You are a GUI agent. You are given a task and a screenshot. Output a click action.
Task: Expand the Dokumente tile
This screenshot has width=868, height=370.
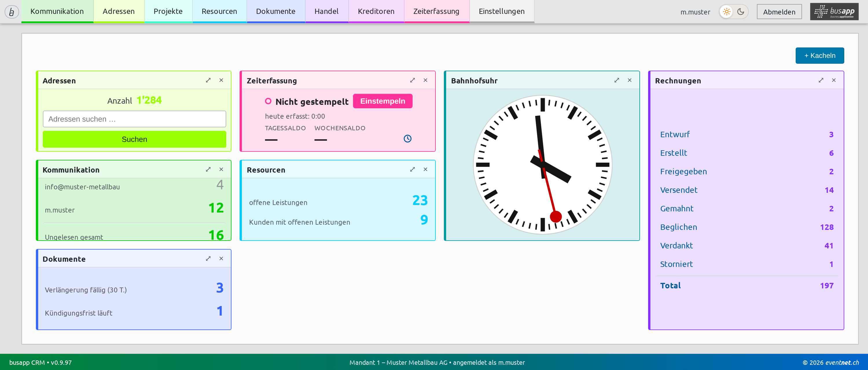pos(208,259)
